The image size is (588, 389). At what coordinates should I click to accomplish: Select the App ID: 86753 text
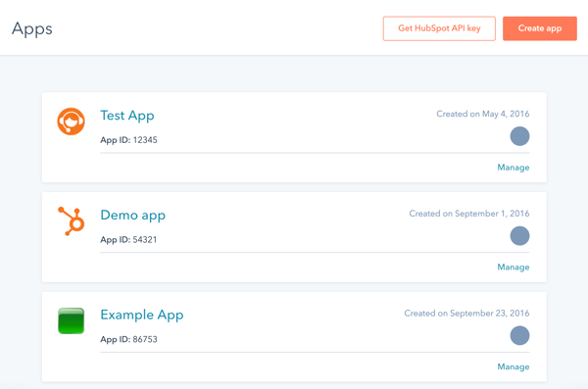128,339
